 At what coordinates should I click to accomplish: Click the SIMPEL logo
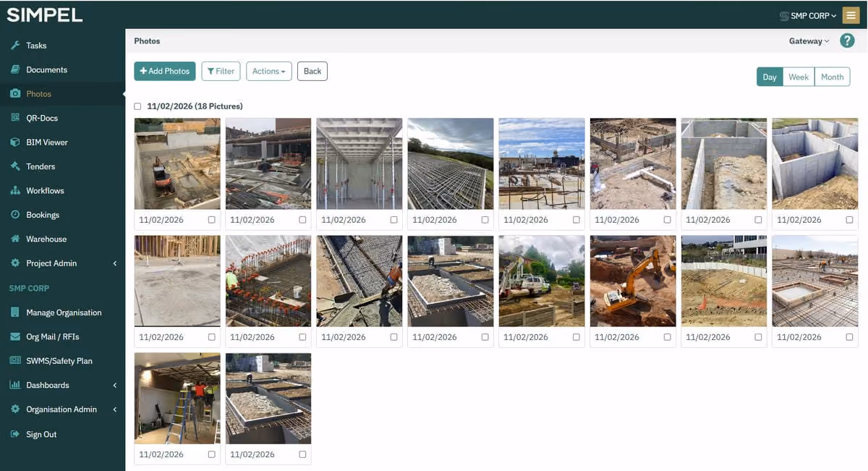coord(45,15)
